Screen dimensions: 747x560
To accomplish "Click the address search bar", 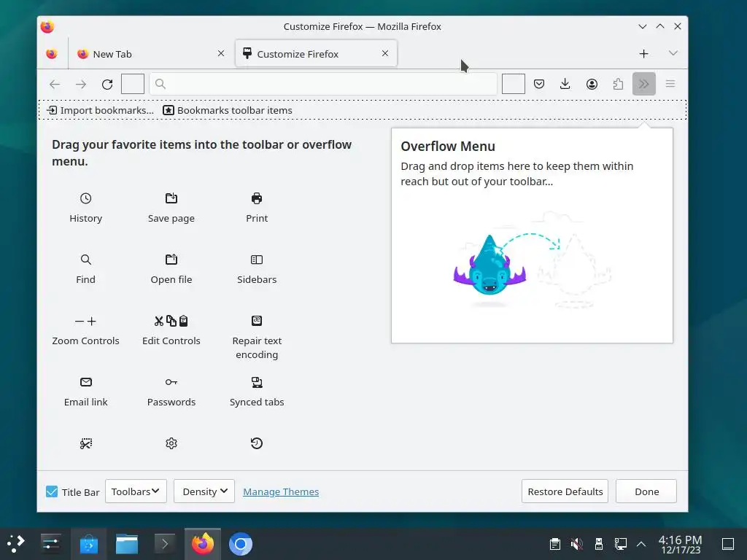I will [323, 85].
